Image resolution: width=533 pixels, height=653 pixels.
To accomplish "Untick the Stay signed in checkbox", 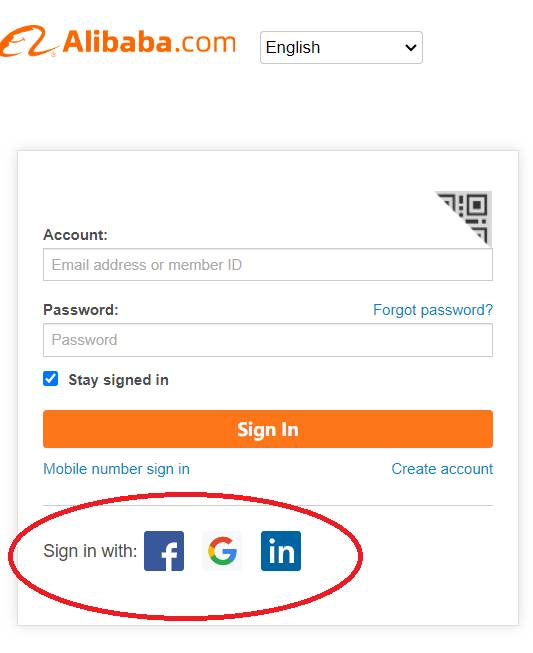I will (50, 379).
